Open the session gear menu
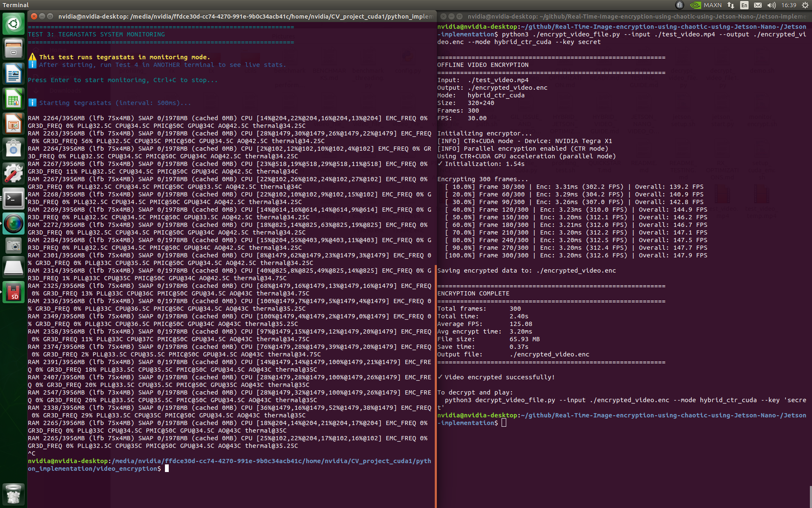The height and width of the screenshot is (508, 812). click(x=805, y=5)
